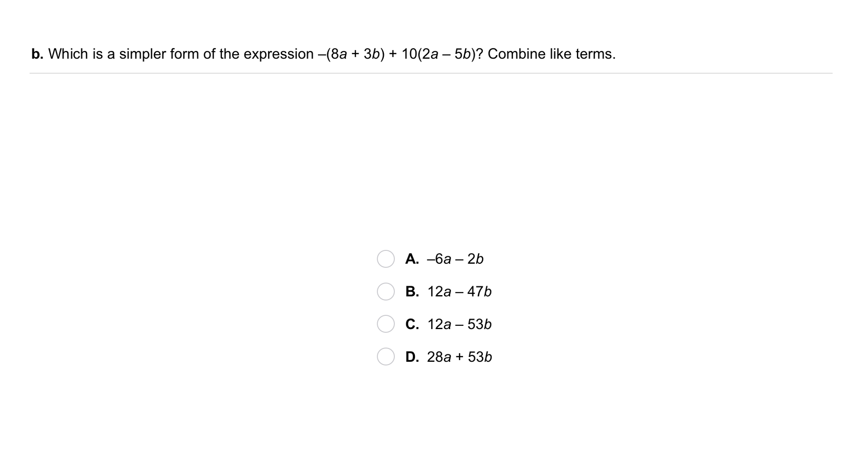This screenshot has width=868, height=474.
Task: Select answer choice B radio button
Action: tap(385, 292)
